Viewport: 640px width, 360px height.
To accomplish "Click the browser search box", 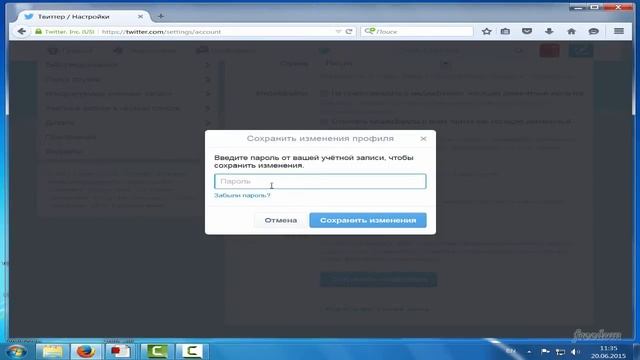I will (x=417, y=31).
